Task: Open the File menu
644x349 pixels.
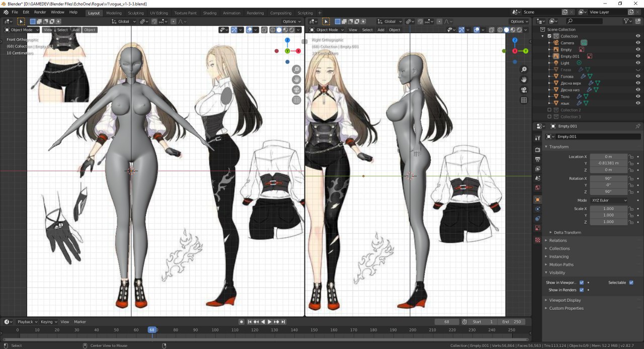Action: click(15, 12)
